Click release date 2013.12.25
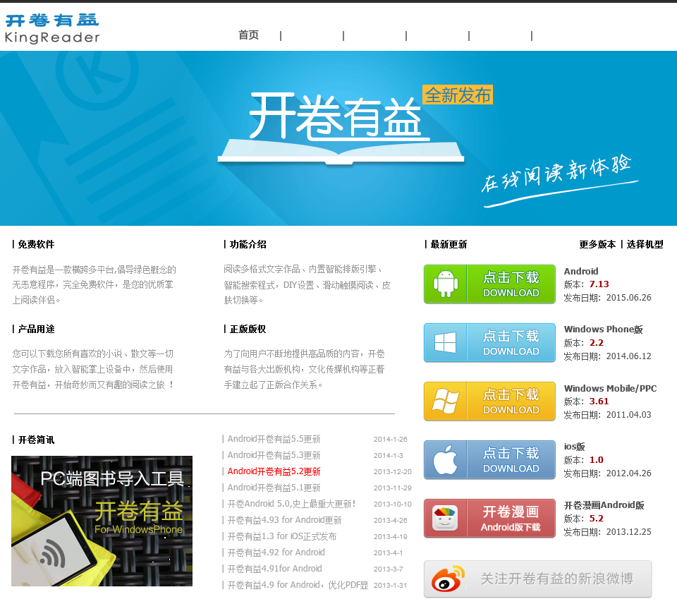This screenshot has height=616, width=677. [x=628, y=532]
